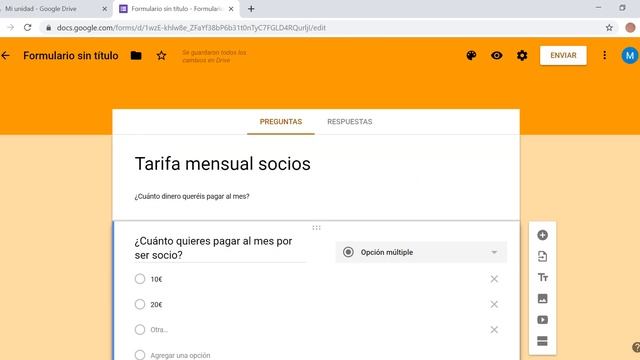Add image from side toolbar
This screenshot has height=360, width=640.
pyautogui.click(x=542, y=299)
